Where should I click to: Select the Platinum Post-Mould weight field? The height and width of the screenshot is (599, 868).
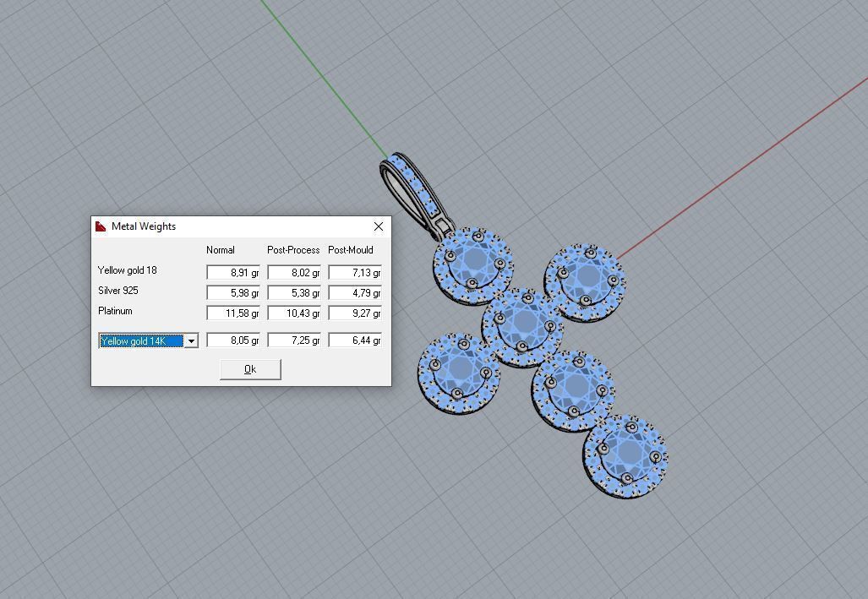coord(355,313)
